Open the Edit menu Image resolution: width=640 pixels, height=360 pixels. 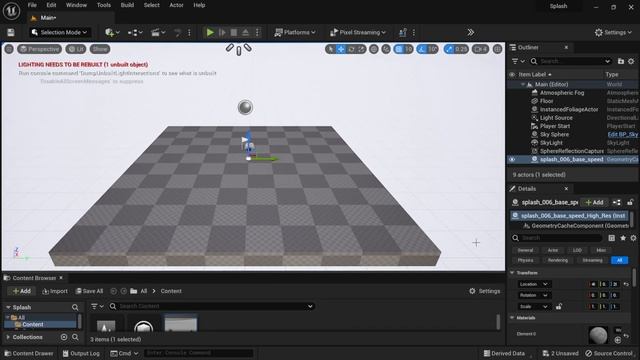click(x=51, y=5)
